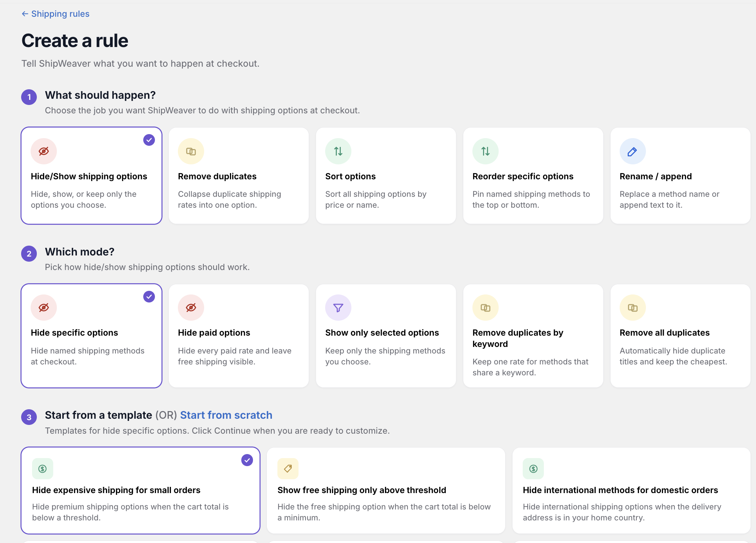Select Hide international methods for domestic orders title
The width and height of the screenshot is (756, 543).
click(x=620, y=490)
